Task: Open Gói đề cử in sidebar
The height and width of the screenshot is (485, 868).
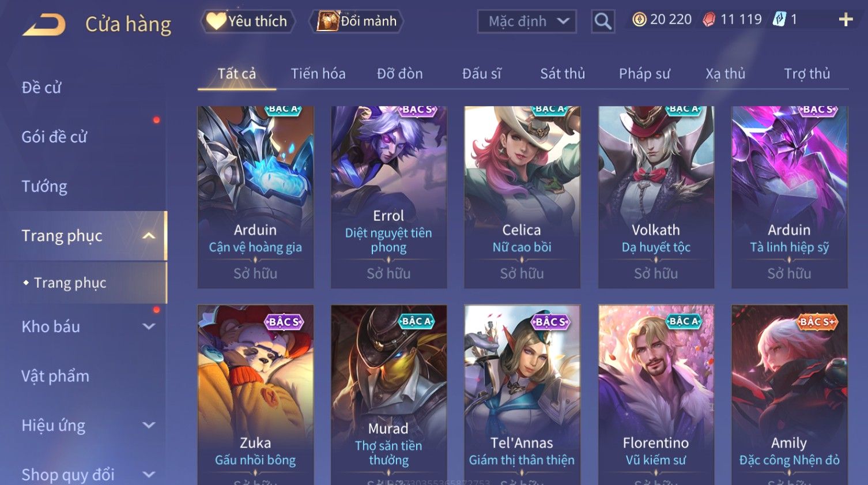Action: click(x=54, y=137)
